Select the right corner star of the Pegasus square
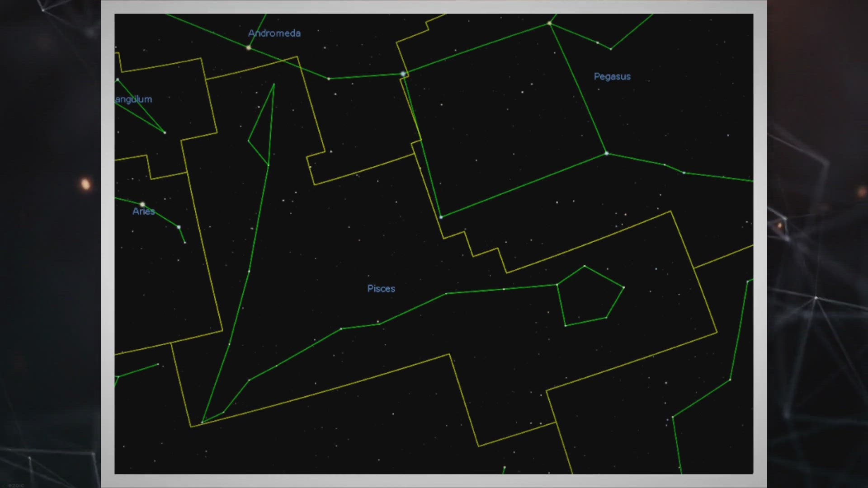 [x=607, y=154]
